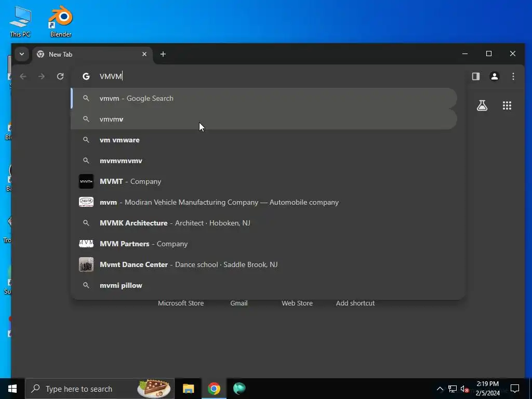
Task: Select the 'mvmi pillow' suggestion
Action: coord(264,285)
